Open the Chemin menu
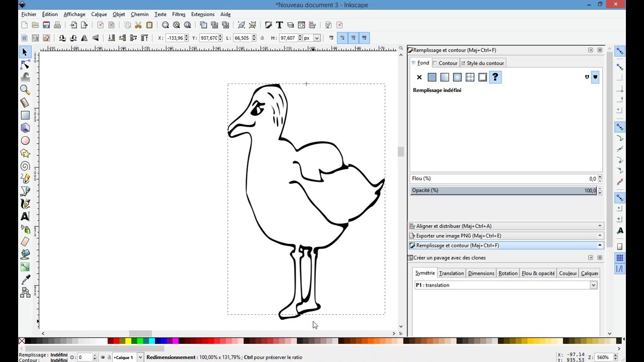The height and width of the screenshot is (362, 644). point(139,14)
